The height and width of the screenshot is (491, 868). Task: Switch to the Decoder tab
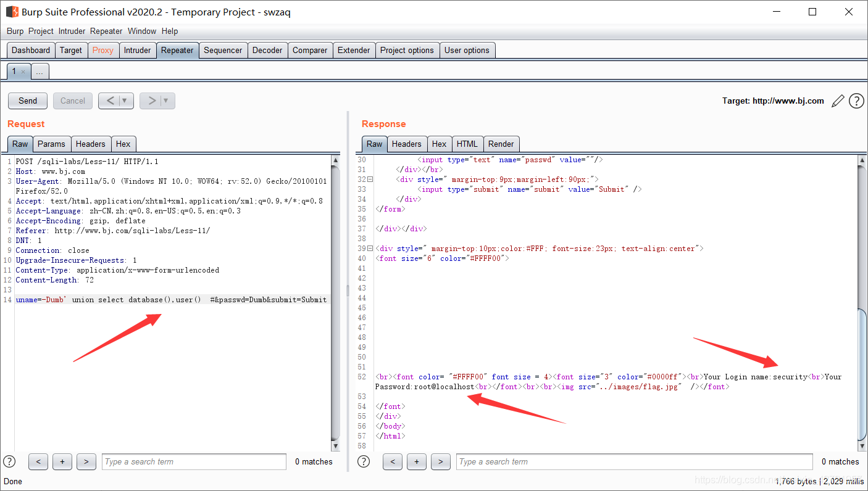[267, 50]
